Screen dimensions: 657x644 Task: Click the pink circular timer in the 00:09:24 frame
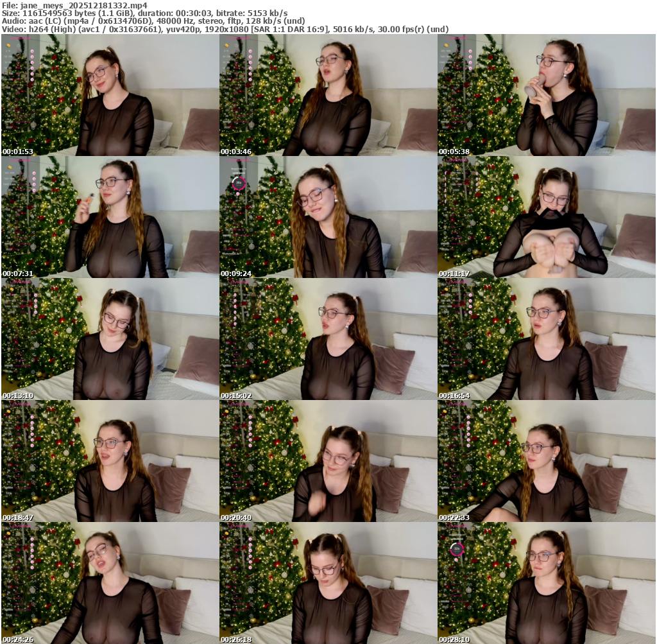pos(239,183)
